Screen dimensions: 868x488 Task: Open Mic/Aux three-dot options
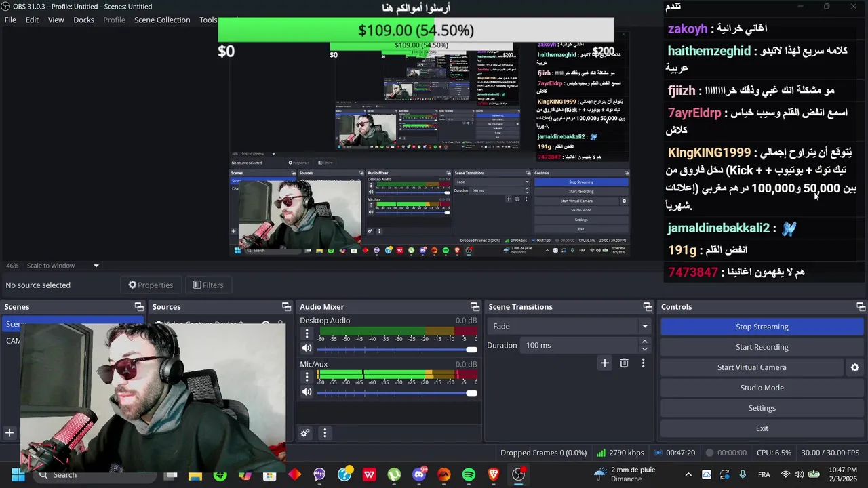click(x=307, y=377)
